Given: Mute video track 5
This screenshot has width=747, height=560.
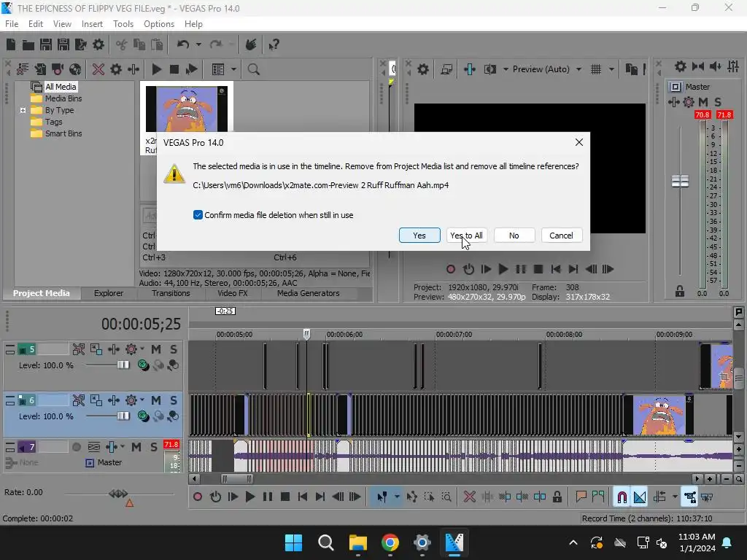Looking at the screenshot, I should tap(156, 349).
